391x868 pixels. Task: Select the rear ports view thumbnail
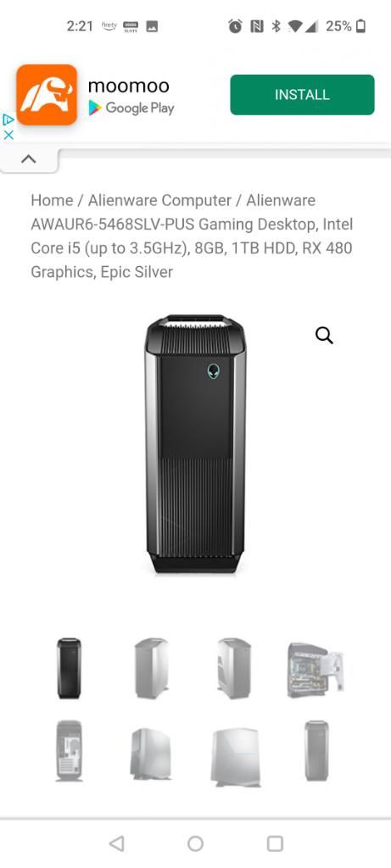(x=69, y=751)
